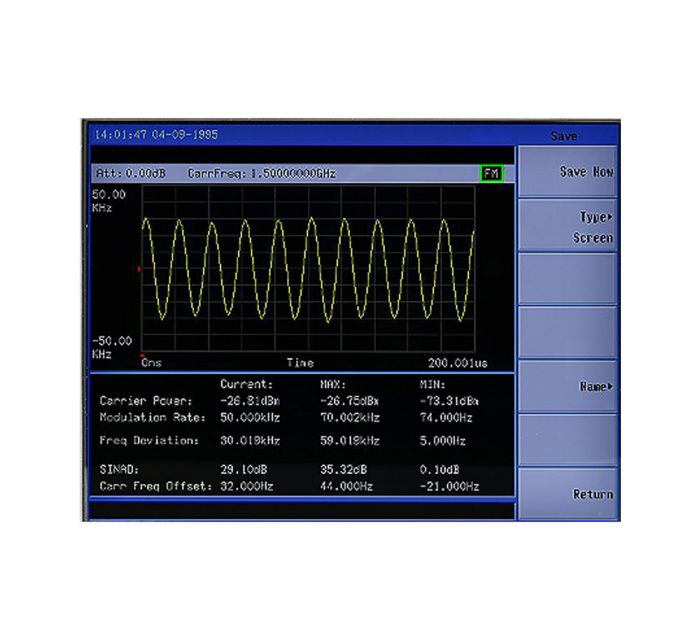Screen dimensions: 700x640
Task: Open the Name submenu softkey
Action: pyautogui.click(x=567, y=386)
